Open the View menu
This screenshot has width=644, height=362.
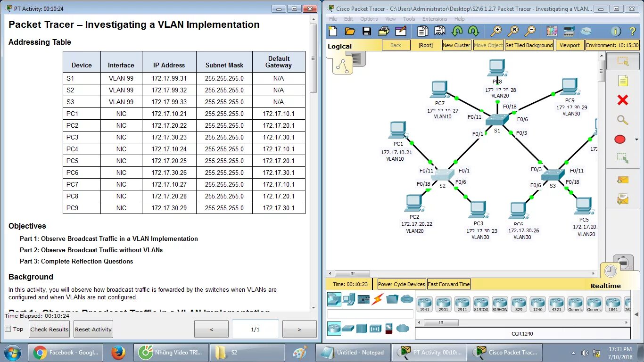[x=390, y=19]
